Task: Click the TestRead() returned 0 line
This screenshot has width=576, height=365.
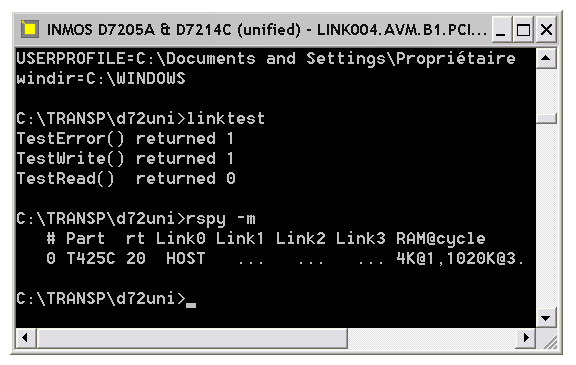Action: tap(126, 178)
